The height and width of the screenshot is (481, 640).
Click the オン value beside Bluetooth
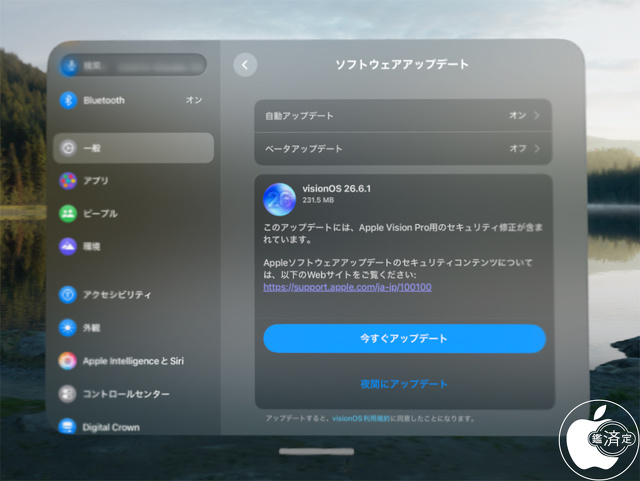[x=194, y=100]
